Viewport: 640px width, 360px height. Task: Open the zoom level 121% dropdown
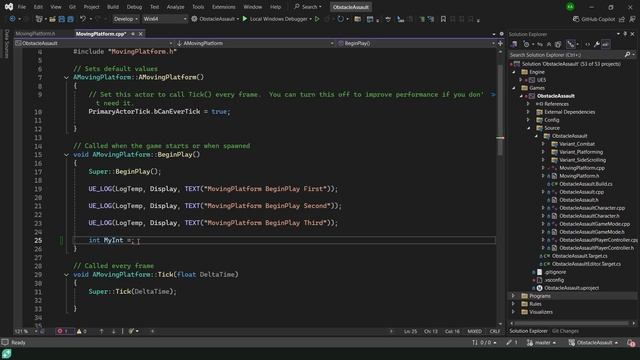pyautogui.click(x=25, y=331)
